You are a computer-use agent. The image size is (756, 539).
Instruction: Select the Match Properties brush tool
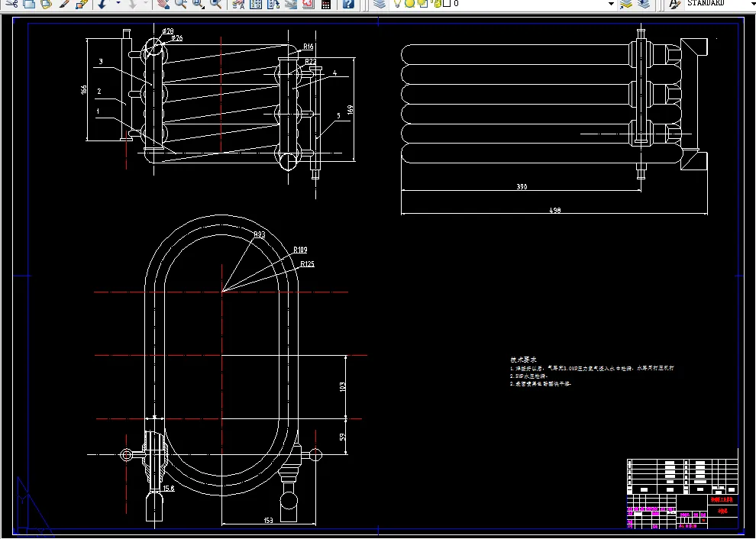pyautogui.click(x=63, y=3)
